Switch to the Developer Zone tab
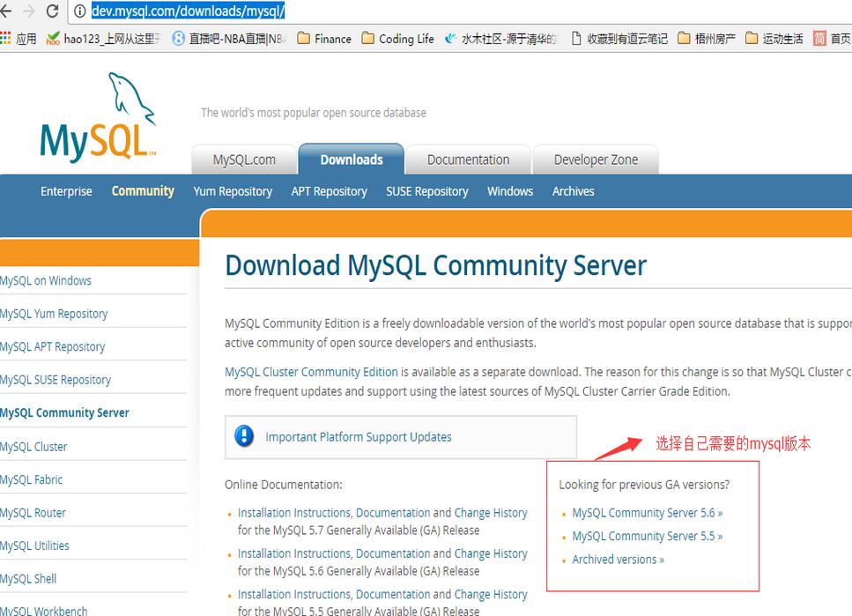 [x=596, y=160]
